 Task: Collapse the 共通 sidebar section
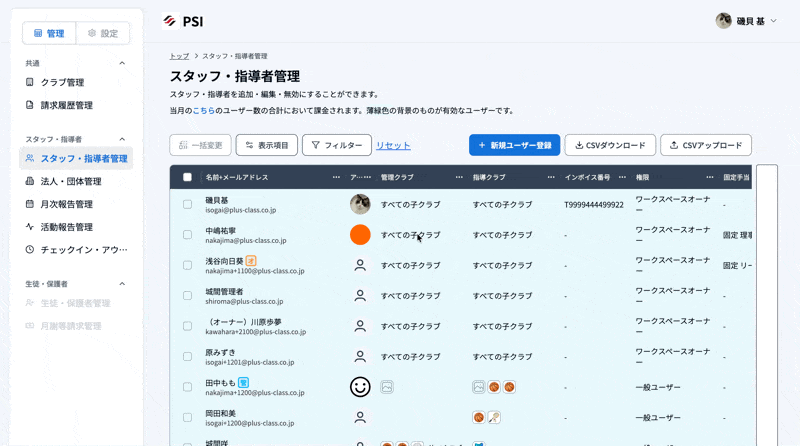pos(122,63)
